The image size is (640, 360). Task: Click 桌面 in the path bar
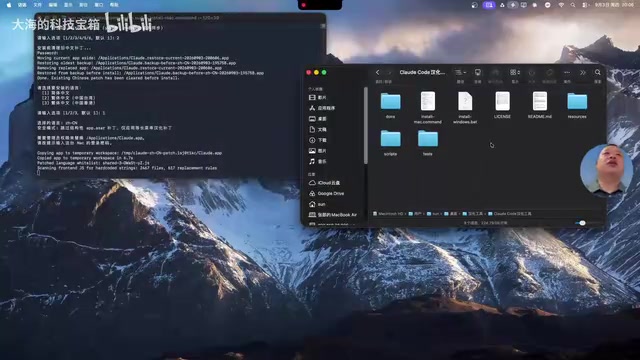[450, 214]
